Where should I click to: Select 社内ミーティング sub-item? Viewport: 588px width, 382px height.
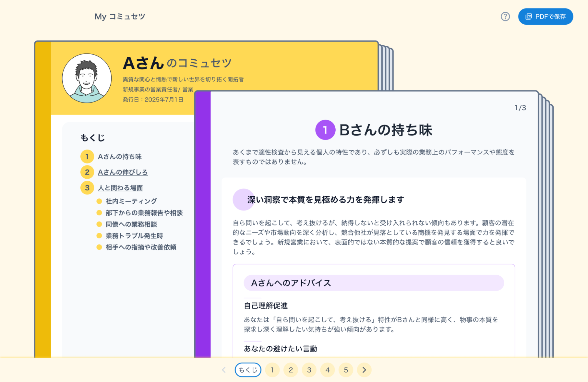point(131,201)
